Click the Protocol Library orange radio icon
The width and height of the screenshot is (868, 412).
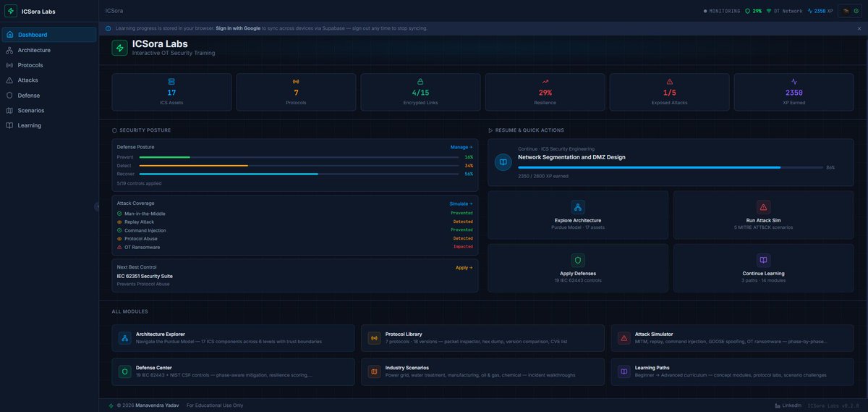pos(374,338)
